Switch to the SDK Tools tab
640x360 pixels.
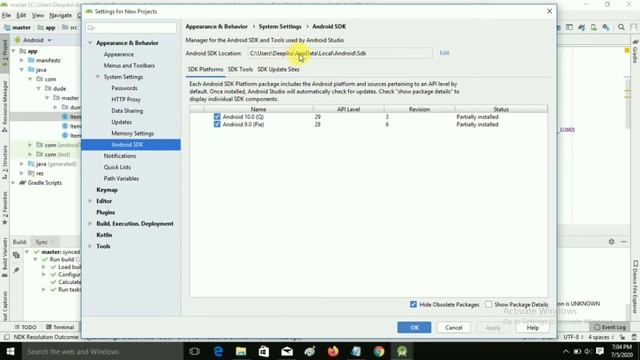pos(240,69)
